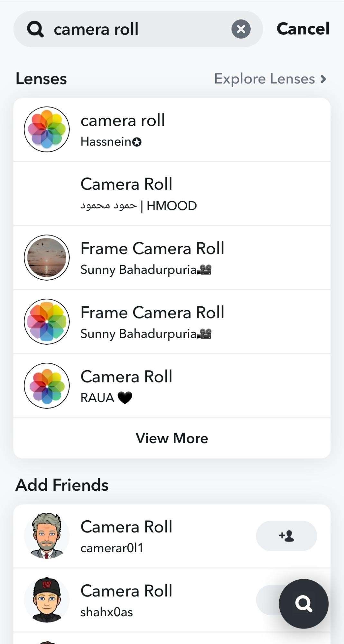View camerar0l1's Bitmoji avatar
The height and width of the screenshot is (644, 344).
(47, 536)
